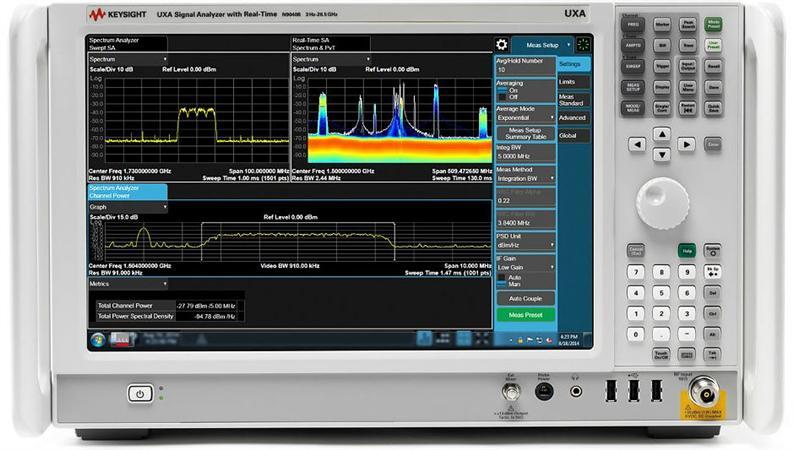Open the Meas Method Integration BW dropdown
Viewport: 793px width, 450px height.
click(x=525, y=178)
